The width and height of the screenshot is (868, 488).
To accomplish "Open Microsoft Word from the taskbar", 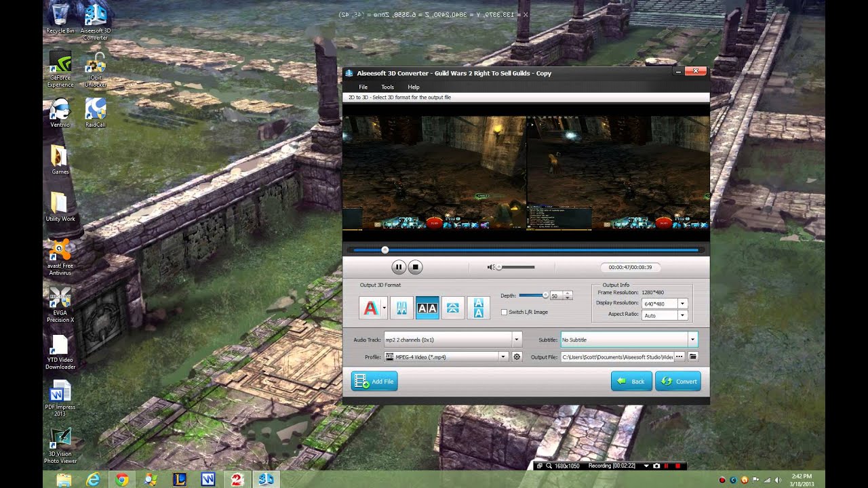I will 208,480.
